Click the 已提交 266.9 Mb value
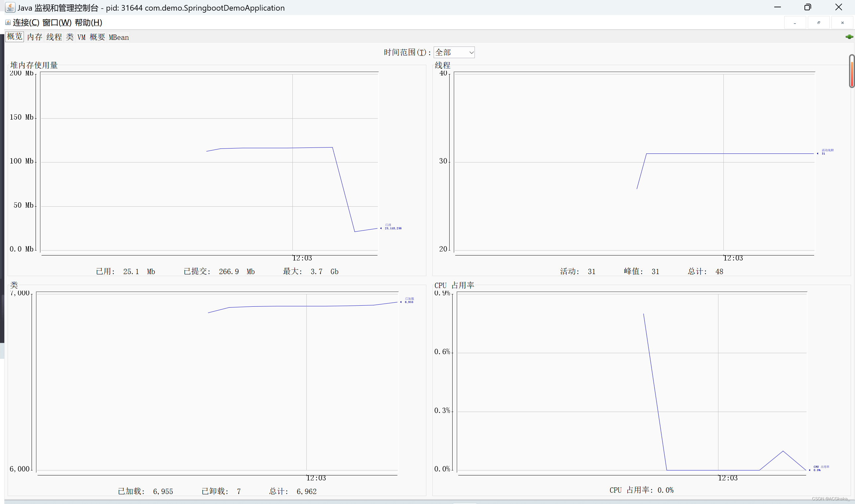Image resolution: width=855 pixels, height=504 pixels. 219,271
